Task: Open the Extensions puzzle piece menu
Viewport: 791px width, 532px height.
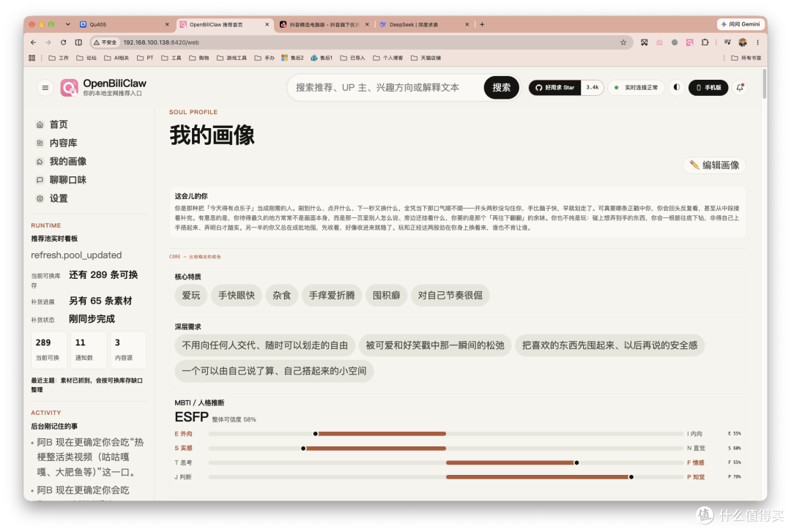Action: [x=705, y=42]
